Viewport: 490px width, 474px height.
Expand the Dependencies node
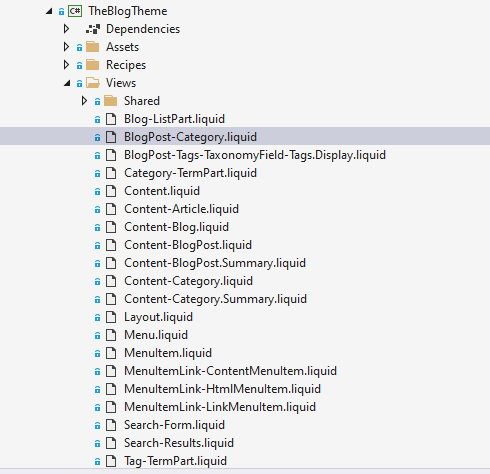click(x=66, y=29)
